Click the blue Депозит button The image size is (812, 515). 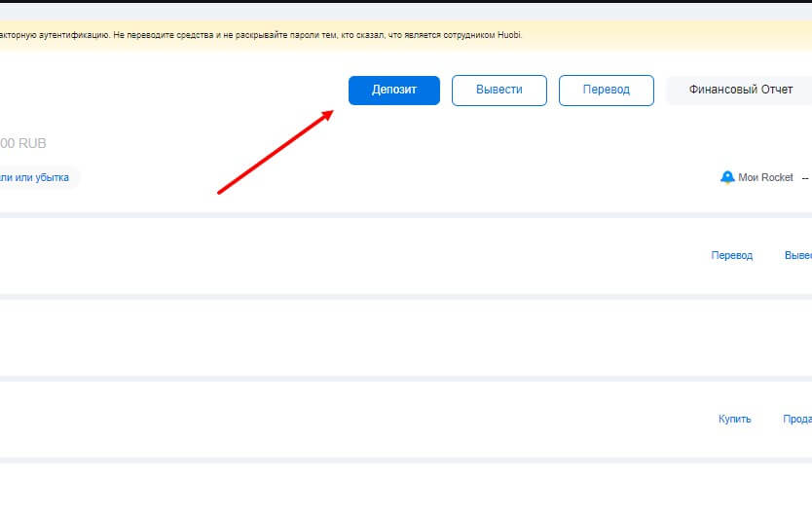pos(393,90)
